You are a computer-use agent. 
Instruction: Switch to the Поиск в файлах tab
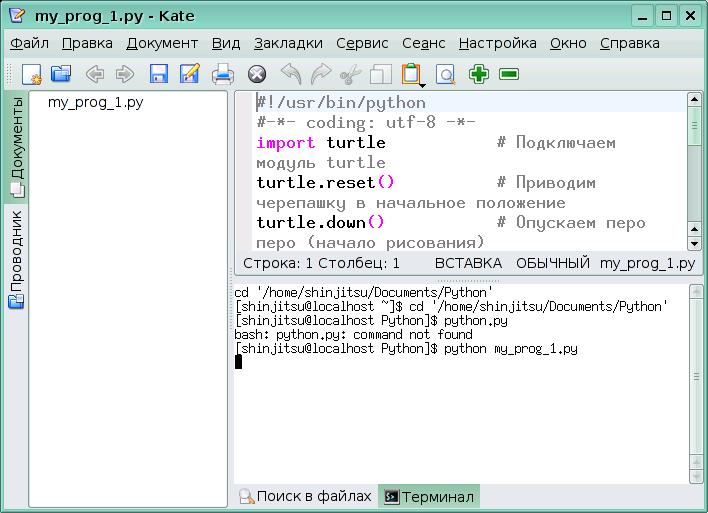pos(304,496)
